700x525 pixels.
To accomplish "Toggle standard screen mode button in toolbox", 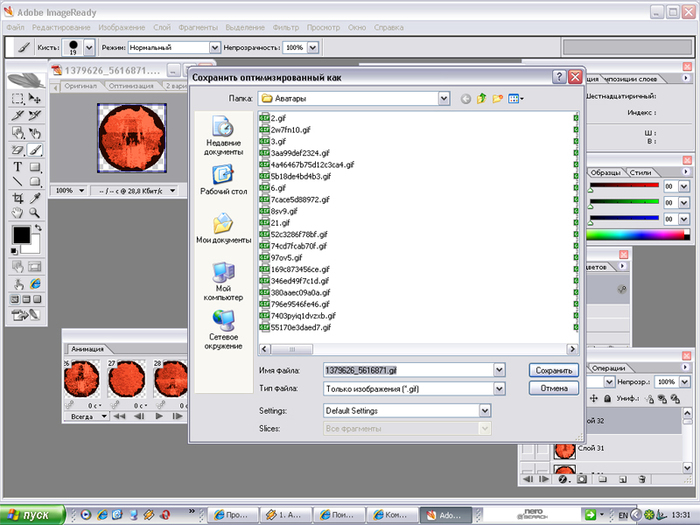I will [x=15, y=299].
